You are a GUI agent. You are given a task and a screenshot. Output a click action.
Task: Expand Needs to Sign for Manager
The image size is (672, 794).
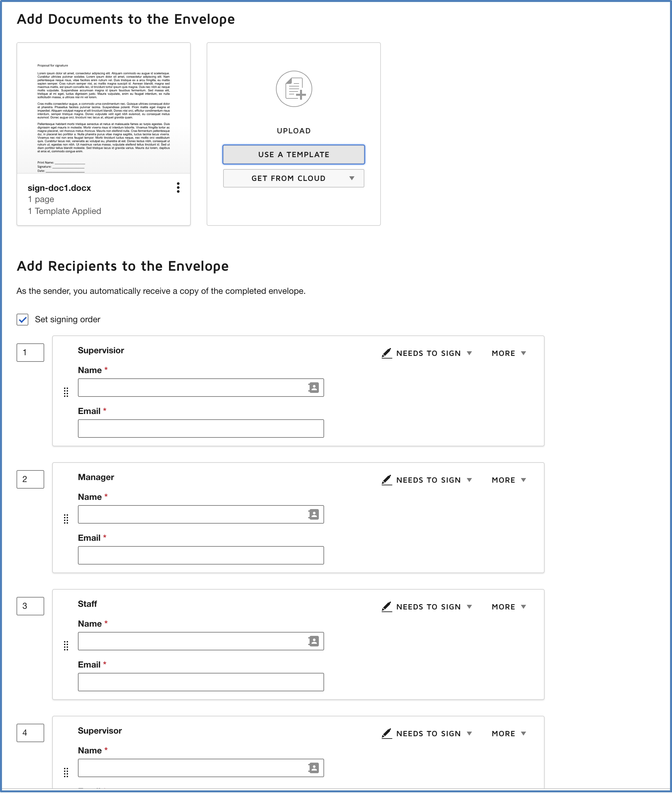click(427, 480)
